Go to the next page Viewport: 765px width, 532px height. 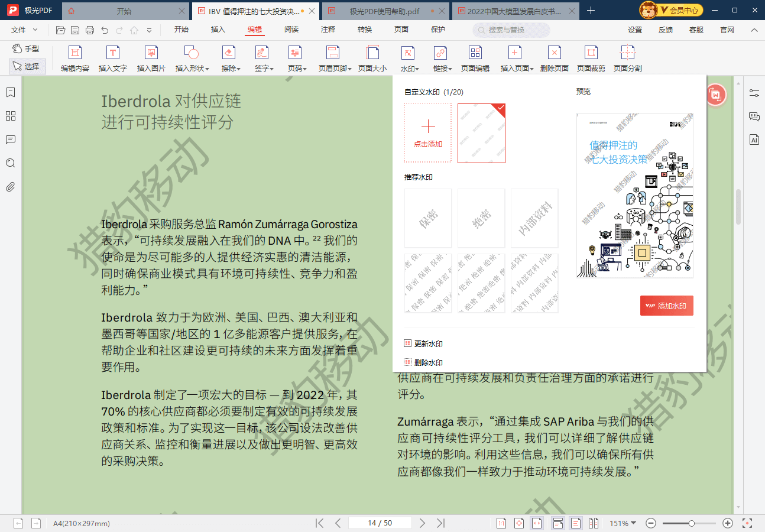[x=422, y=523]
